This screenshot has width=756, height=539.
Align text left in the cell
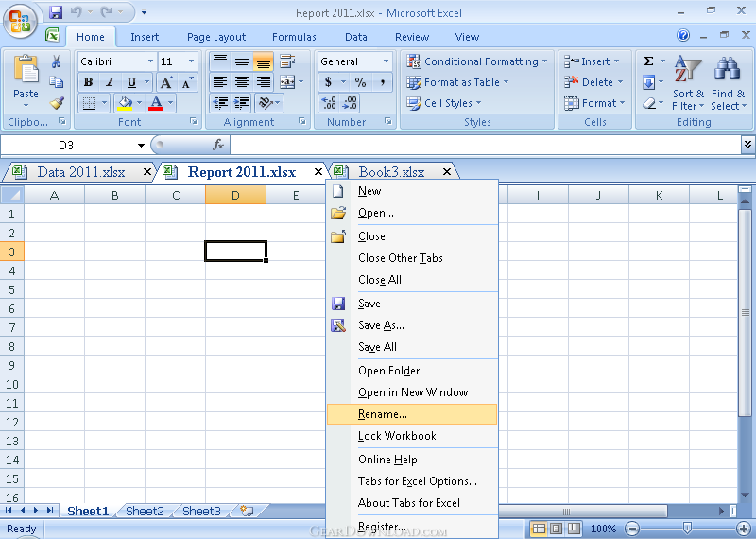pos(220,82)
